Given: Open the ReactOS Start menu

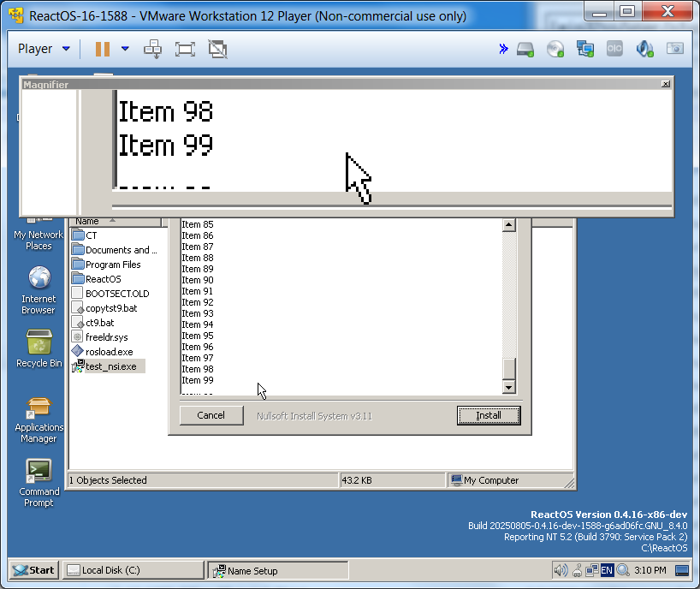Looking at the screenshot, I should (x=34, y=570).
